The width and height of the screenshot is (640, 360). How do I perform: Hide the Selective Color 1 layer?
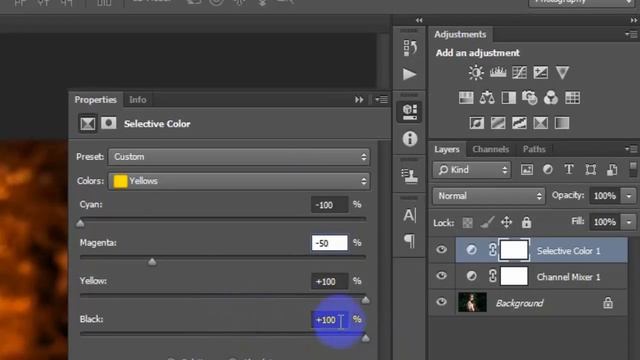coord(441,249)
